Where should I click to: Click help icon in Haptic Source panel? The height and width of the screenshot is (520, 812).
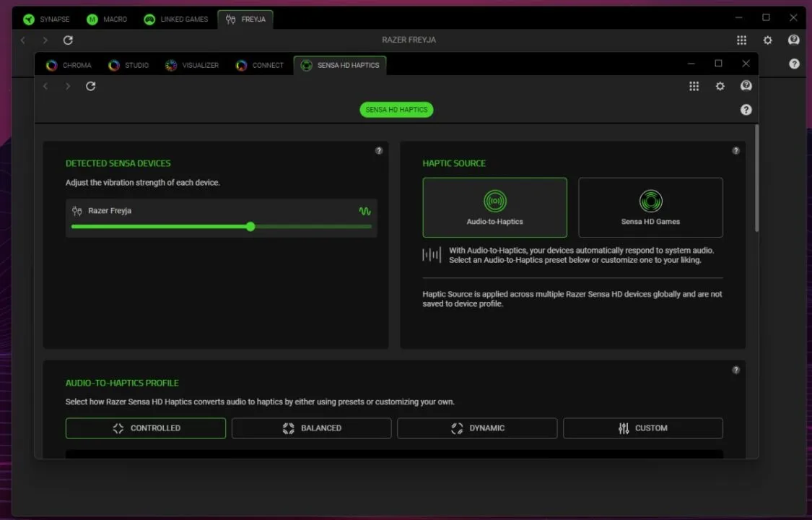[x=735, y=151]
